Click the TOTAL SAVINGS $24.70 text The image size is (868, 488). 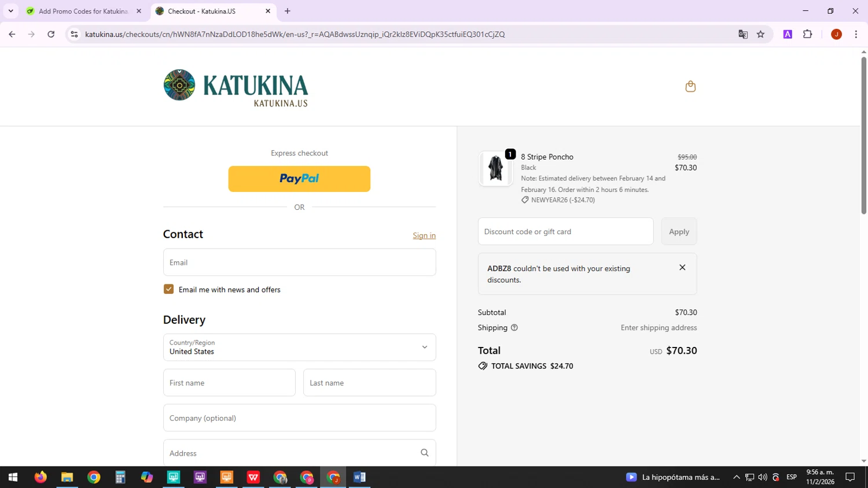pos(532,366)
